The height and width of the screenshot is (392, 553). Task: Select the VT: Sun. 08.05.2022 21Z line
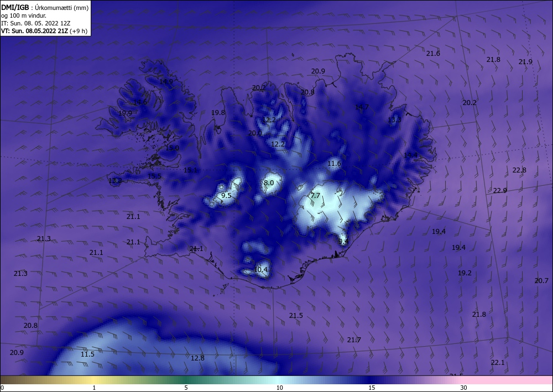click(x=44, y=31)
